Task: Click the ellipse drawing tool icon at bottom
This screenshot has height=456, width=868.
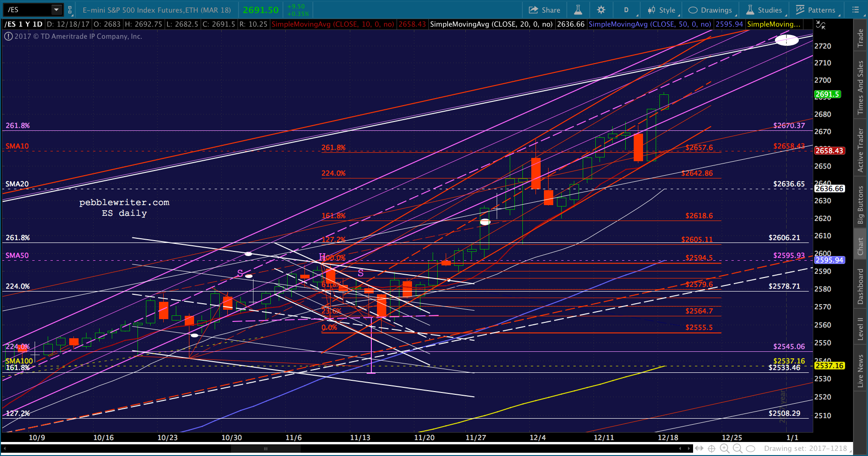Action: click(751, 449)
